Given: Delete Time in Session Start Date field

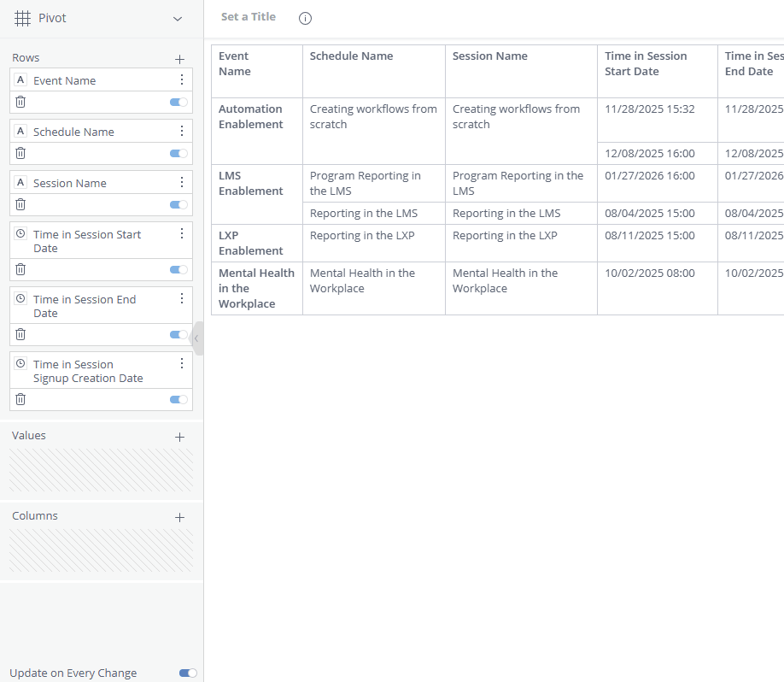Looking at the screenshot, I should (20, 269).
